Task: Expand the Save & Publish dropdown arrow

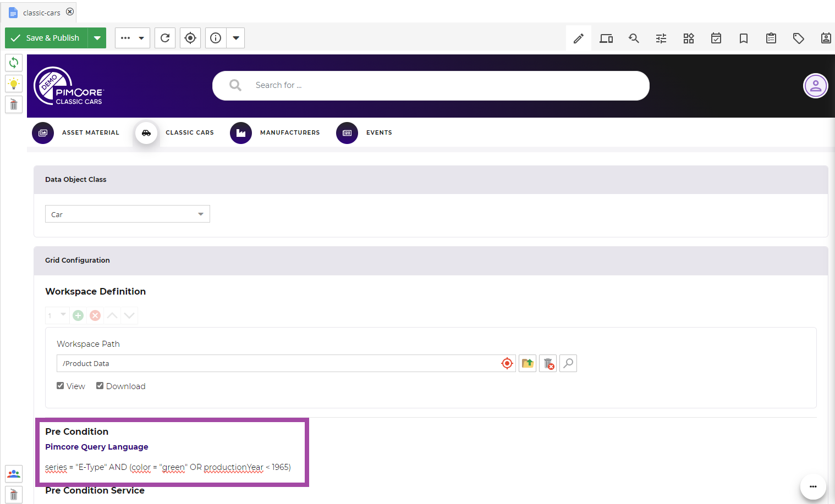Action: [x=97, y=38]
